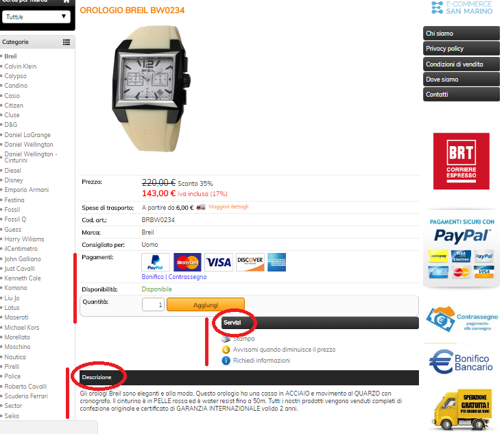Click the VISA payment icon
Image resolution: width=504 pixels, height=434 pixels.
point(219,263)
